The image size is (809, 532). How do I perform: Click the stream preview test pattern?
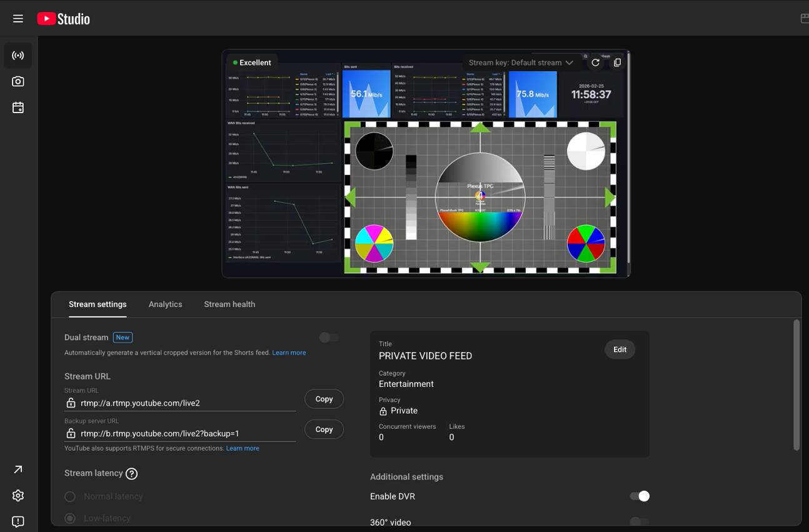point(480,197)
